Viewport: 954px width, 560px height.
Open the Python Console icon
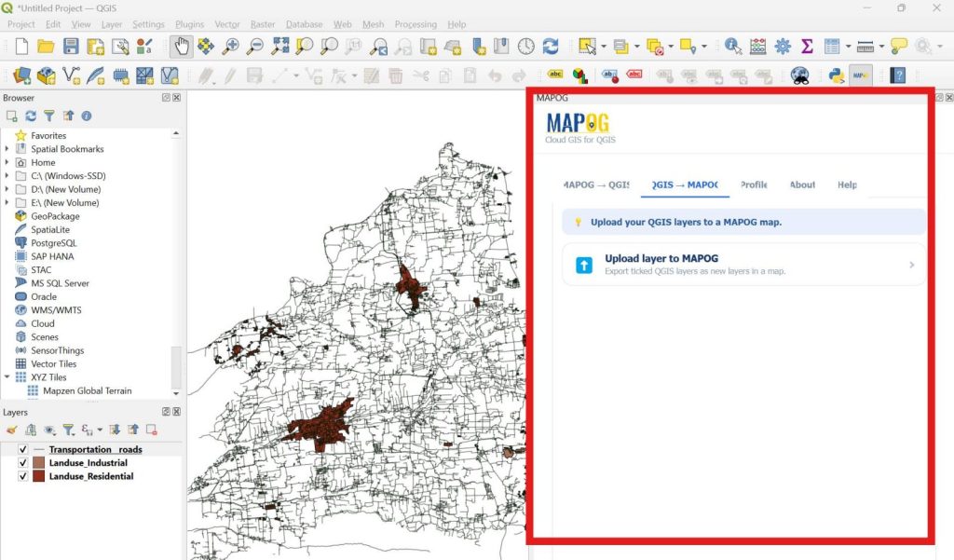[837, 75]
